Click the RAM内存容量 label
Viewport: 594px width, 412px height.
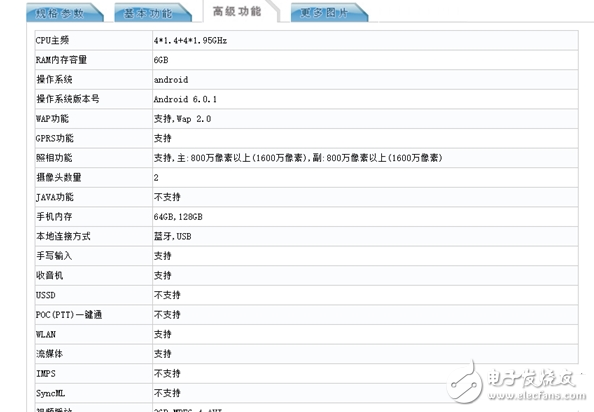point(61,60)
